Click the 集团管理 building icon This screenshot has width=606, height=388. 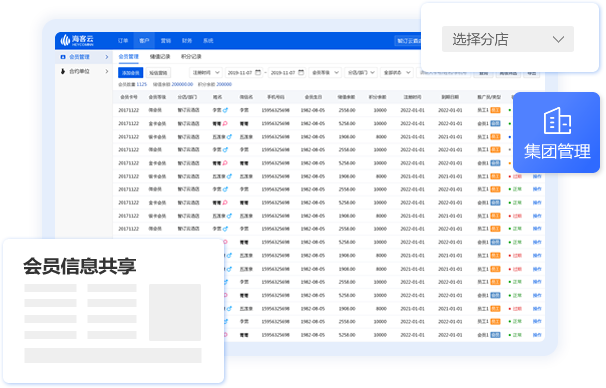point(557,121)
